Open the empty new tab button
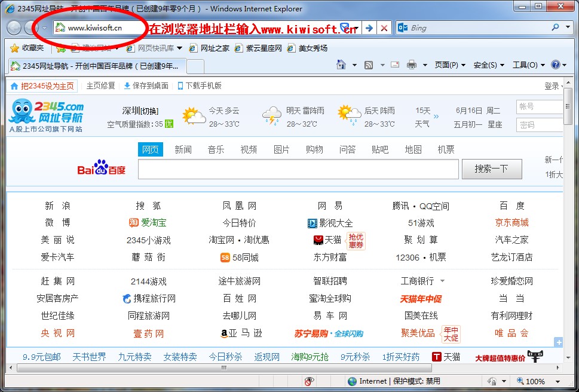 point(195,66)
